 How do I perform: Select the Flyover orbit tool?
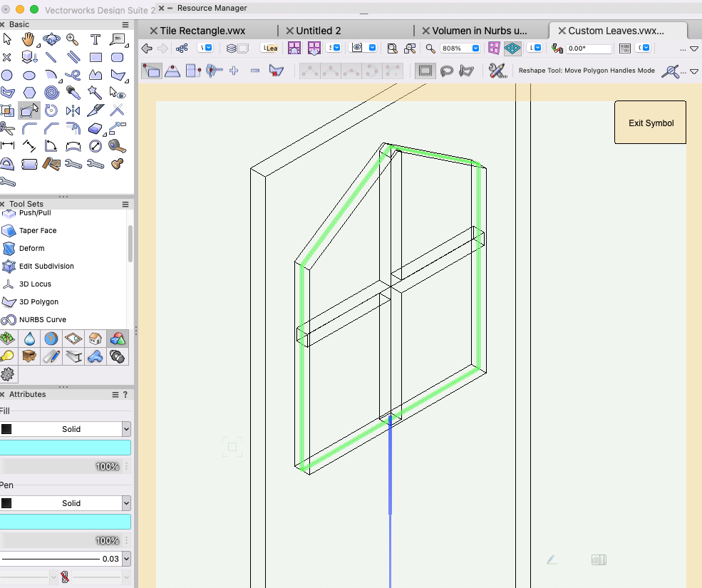(51, 41)
